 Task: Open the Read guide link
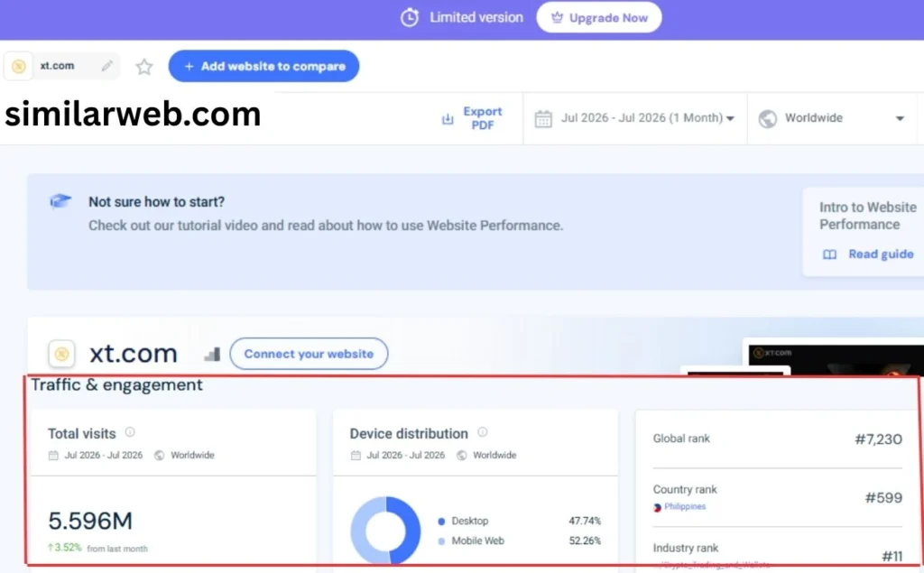coord(881,254)
